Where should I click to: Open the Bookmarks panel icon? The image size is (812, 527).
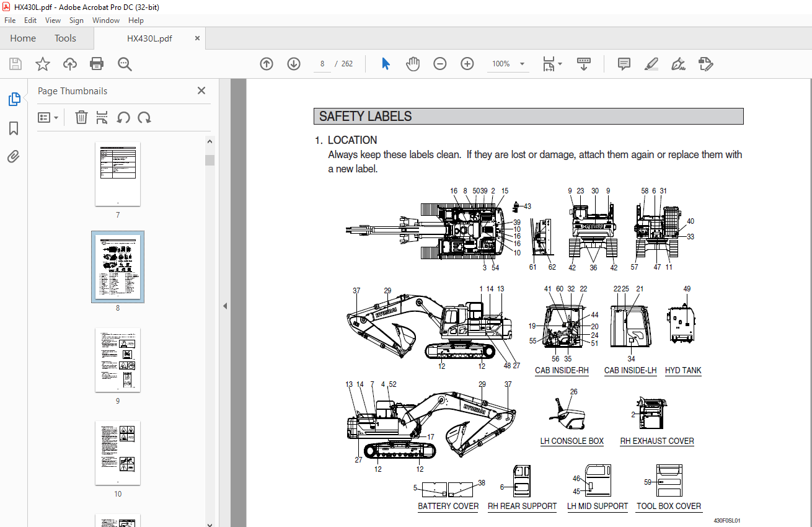coord(14,128)
